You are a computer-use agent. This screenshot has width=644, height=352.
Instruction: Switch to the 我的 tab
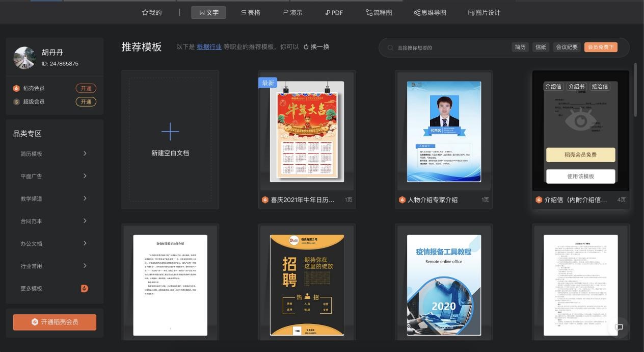(x=151, y=13)
